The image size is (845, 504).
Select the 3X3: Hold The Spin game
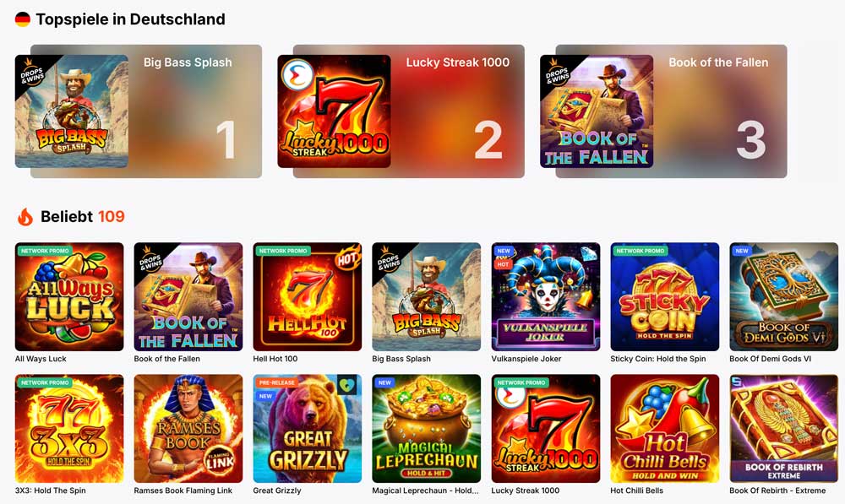69,429
